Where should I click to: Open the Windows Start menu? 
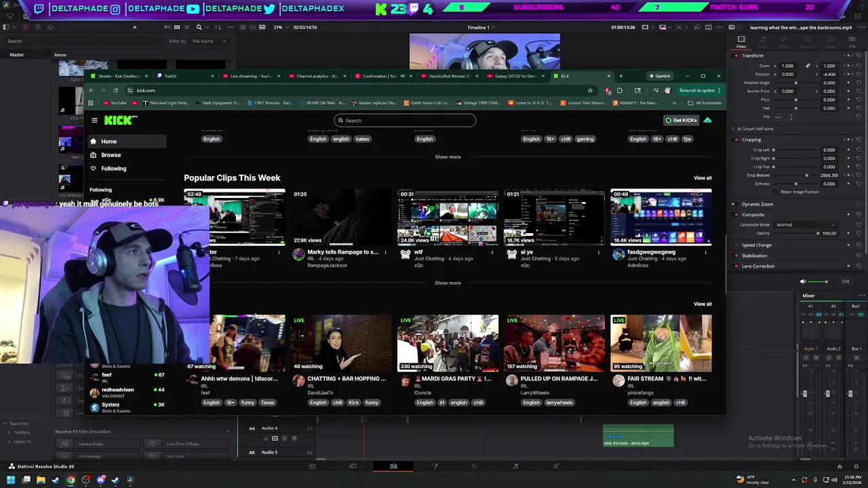tap(11, 480)
